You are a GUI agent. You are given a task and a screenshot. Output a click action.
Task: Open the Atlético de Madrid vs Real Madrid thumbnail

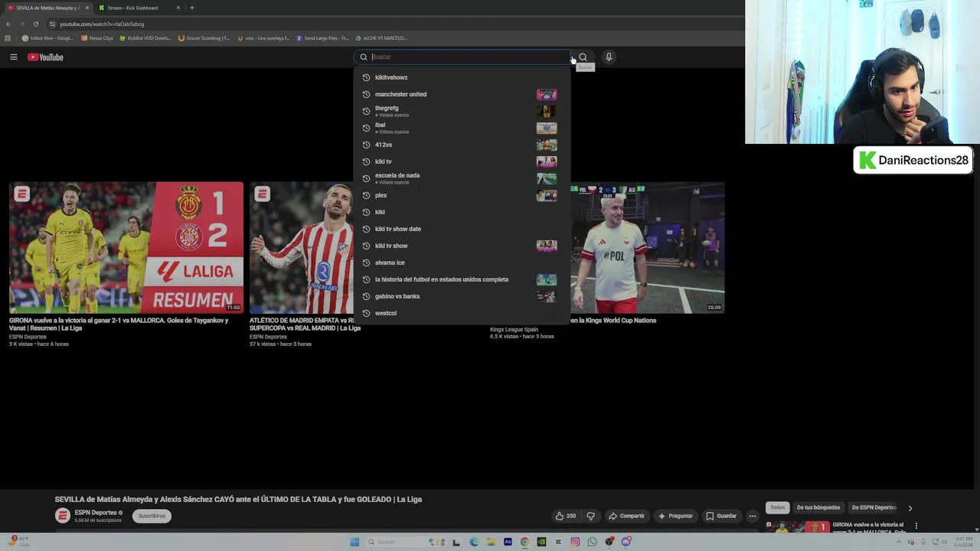pyautogui.click(x=302, y=247)
